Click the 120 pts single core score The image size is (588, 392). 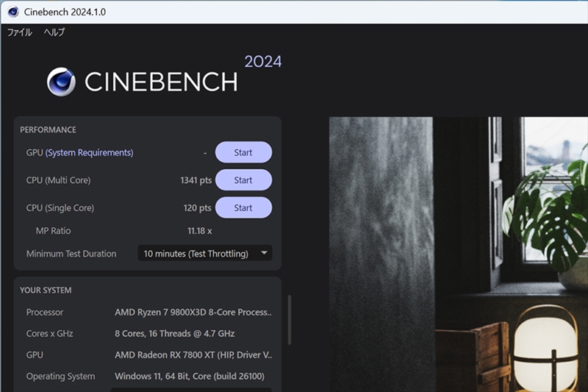tap(197, 208)
